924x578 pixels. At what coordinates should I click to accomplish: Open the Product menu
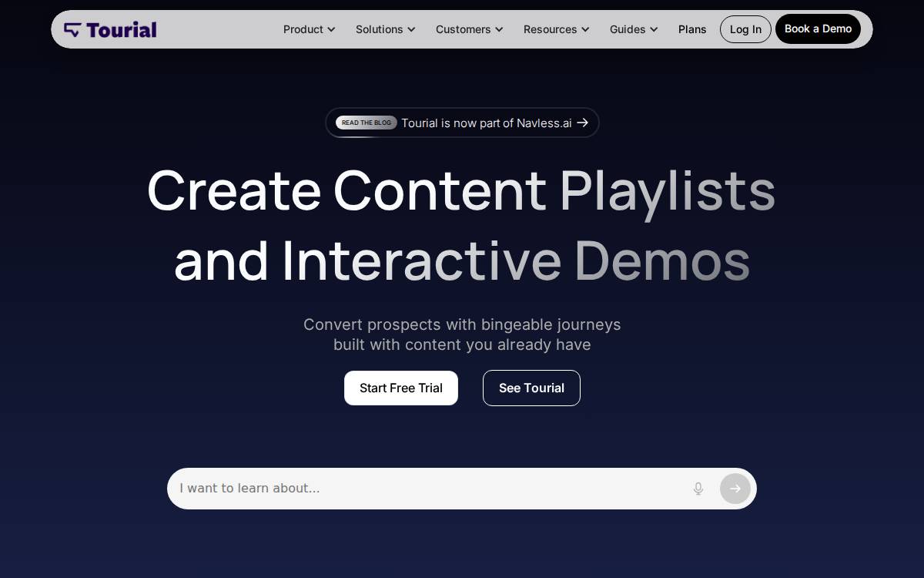coord(310,29)
